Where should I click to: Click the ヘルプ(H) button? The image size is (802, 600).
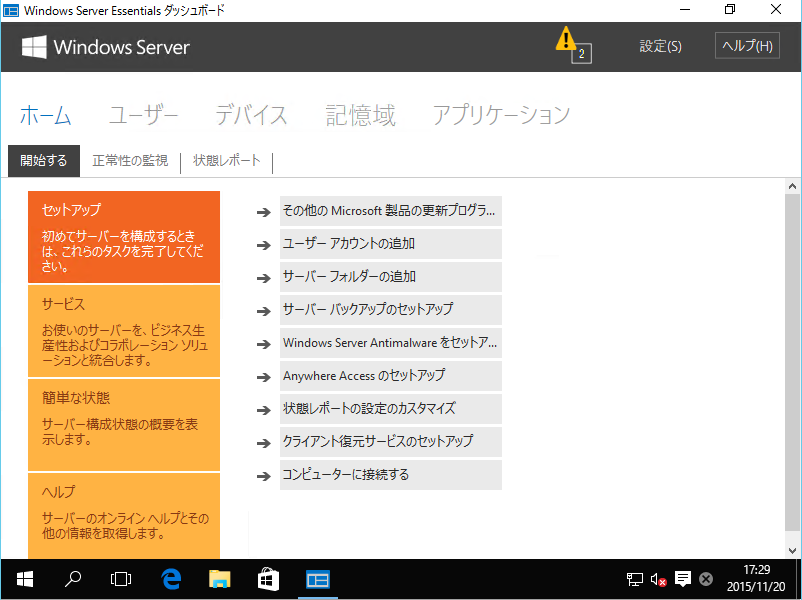747,46
